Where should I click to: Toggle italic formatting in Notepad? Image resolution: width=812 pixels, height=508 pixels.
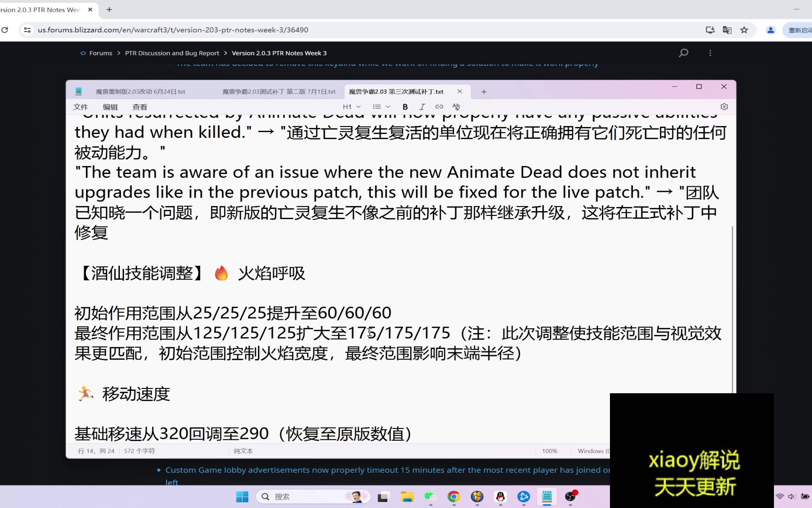pos(422,107)
